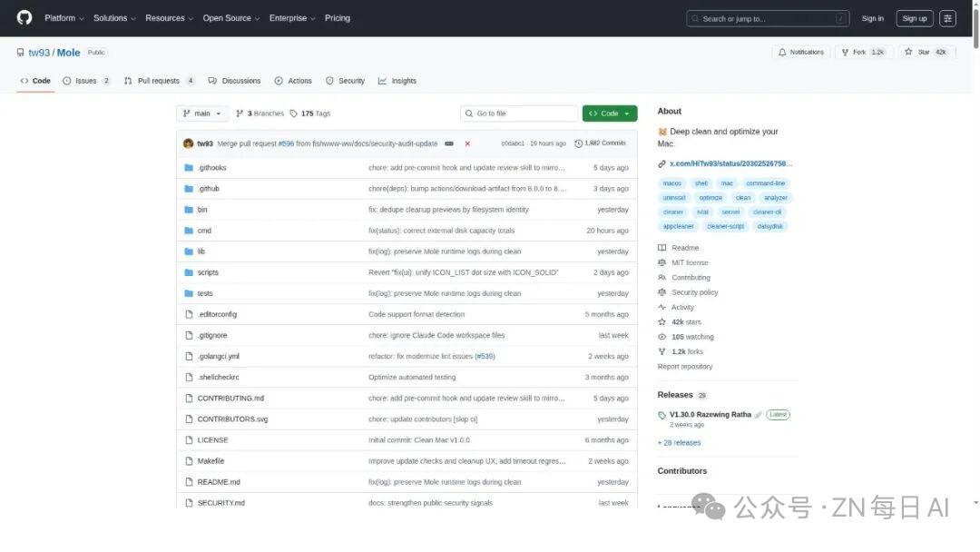The height and width of the screenshot is (552, 980).
Task: Click the app settings icon beside Sign up
Action: pyautogui.click(x=947, y=18)
